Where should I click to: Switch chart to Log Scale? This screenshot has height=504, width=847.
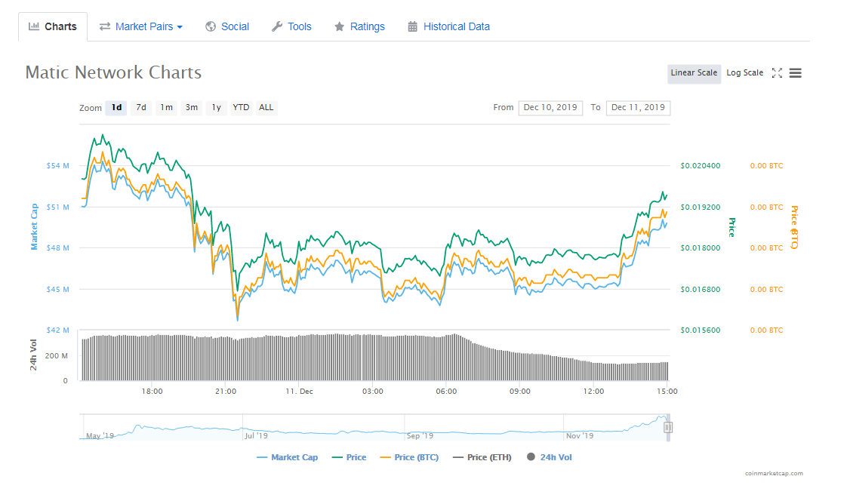[744, 73]
